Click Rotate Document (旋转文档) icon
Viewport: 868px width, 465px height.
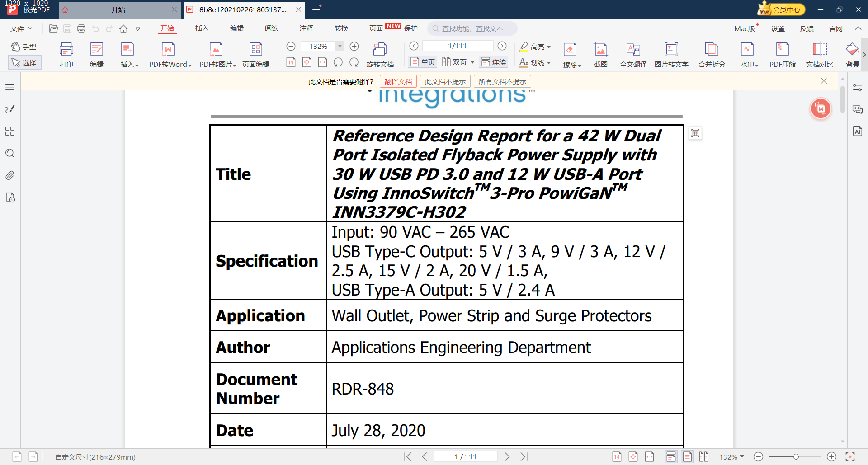[x=380, y=55]
